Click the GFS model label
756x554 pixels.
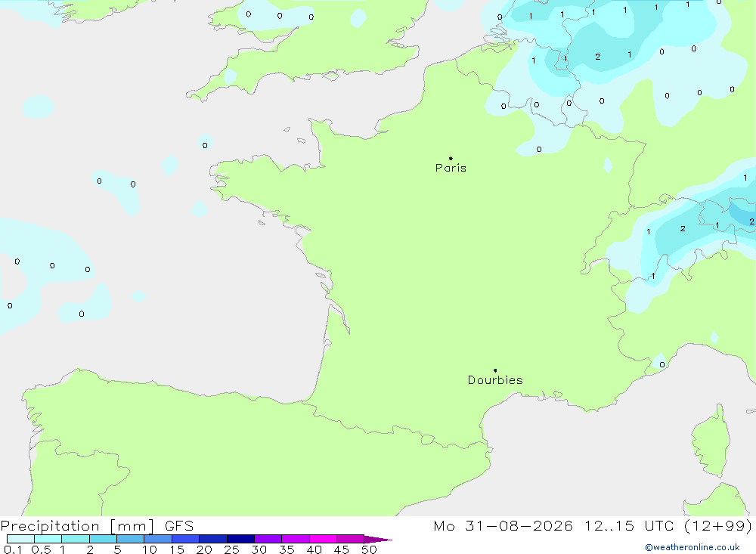(x=179, y=526)
